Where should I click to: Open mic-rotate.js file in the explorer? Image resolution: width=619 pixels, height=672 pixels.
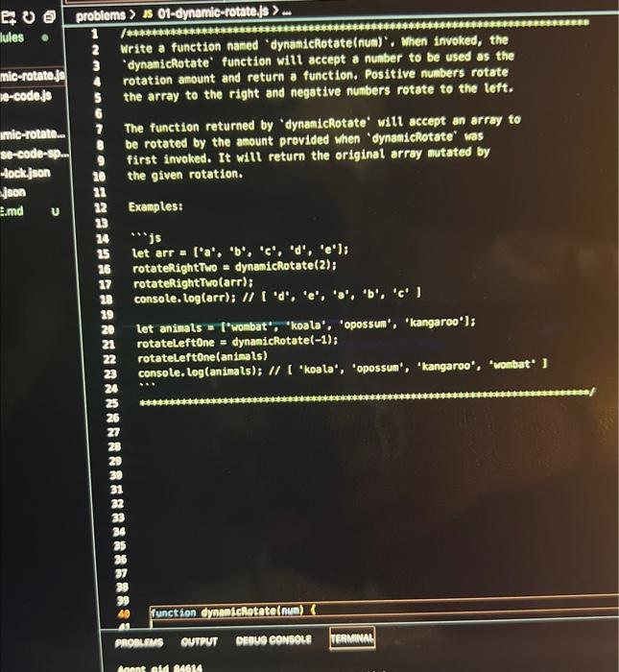coord(33,76)
